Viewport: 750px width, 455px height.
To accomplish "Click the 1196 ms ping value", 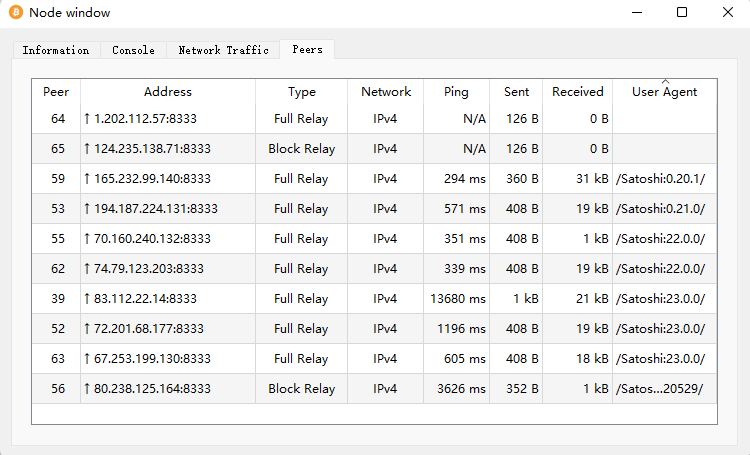I will point(461,329).
